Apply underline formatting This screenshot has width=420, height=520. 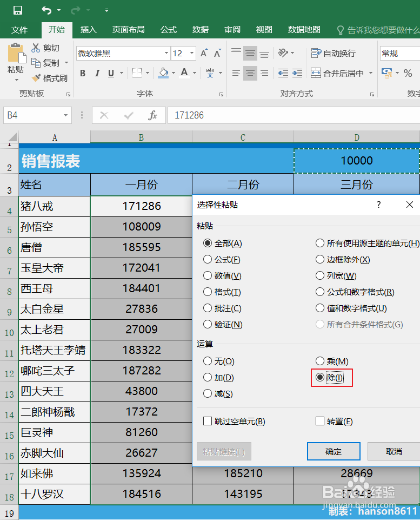point(111,73)
